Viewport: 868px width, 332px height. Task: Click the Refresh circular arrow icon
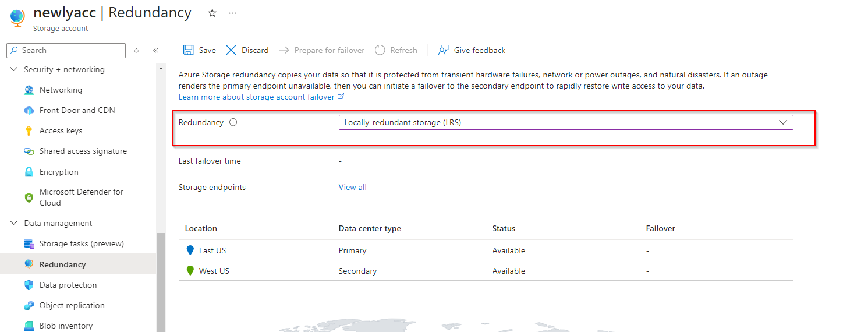pos(380,50)
